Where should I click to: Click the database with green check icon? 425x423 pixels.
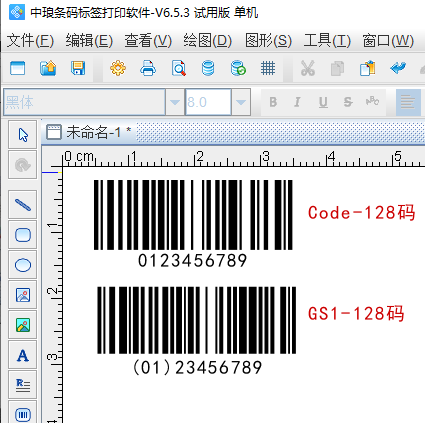coord(238,68)
